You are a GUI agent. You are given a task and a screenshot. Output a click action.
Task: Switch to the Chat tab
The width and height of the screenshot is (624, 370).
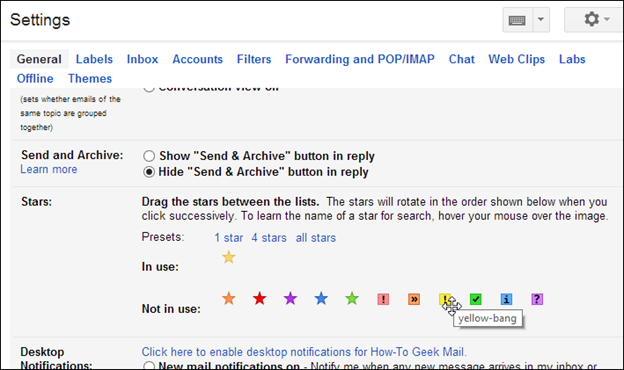pos(462,59)
